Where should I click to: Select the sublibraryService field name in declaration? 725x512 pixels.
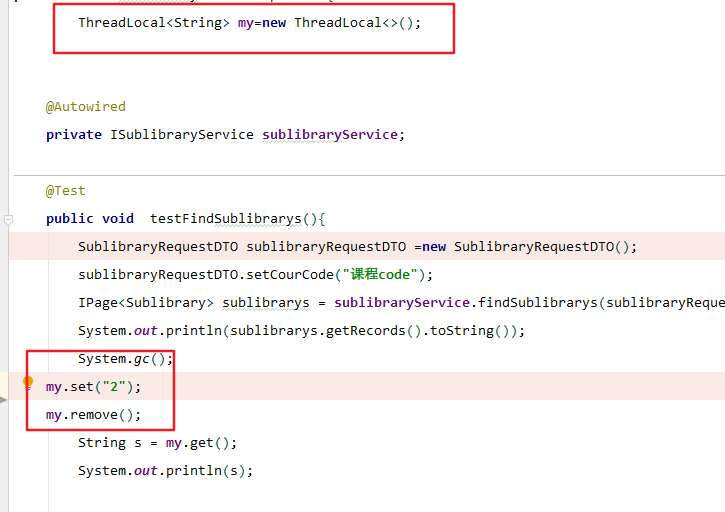point(330,135)
